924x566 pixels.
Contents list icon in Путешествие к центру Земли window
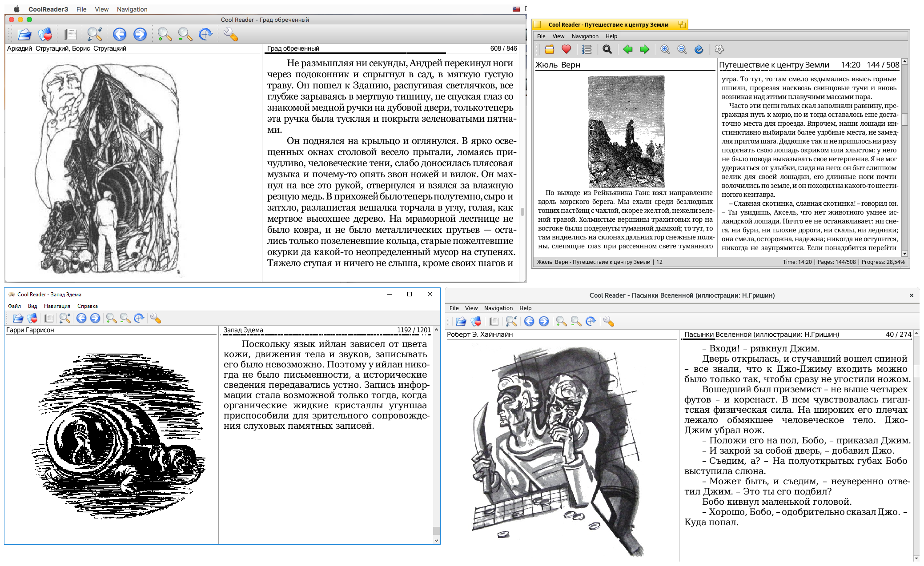point(587,49)
